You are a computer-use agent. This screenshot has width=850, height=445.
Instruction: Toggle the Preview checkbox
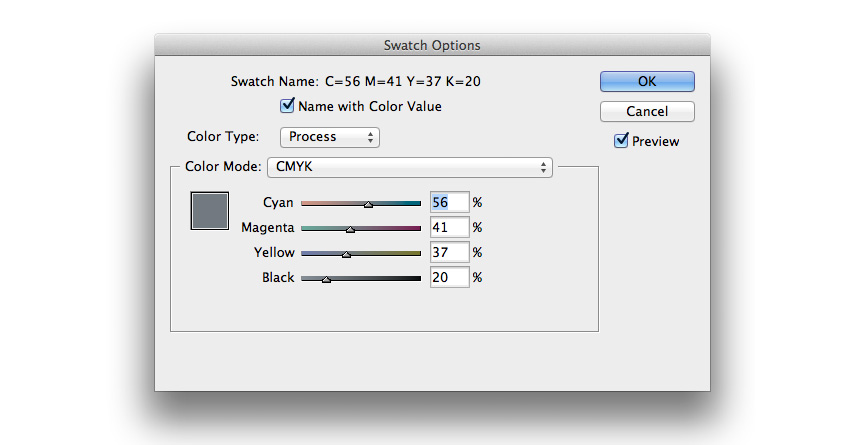coord(621,141)
